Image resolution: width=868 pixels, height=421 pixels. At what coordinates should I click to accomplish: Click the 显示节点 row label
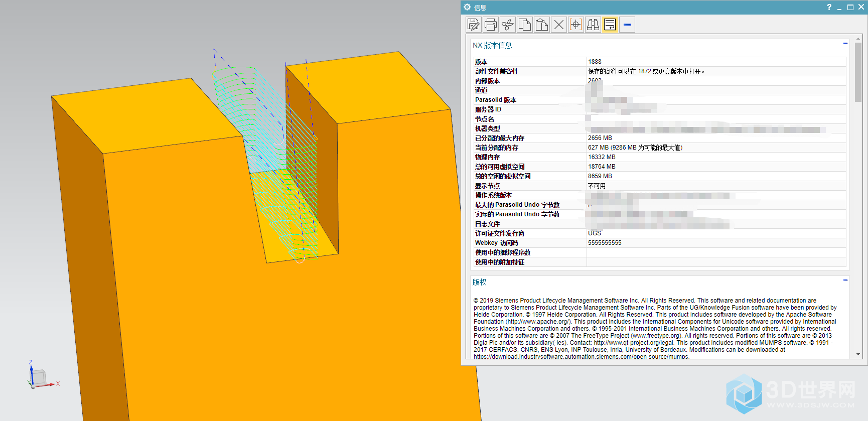click(x=487, y=186)
